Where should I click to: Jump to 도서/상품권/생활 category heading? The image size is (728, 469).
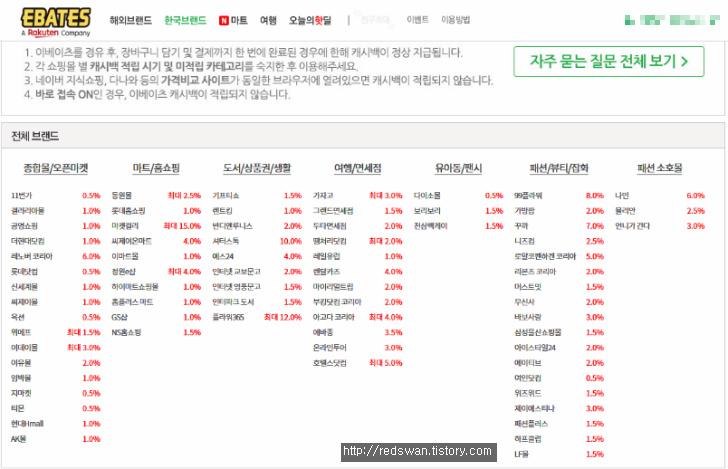(x=257, y=168)
